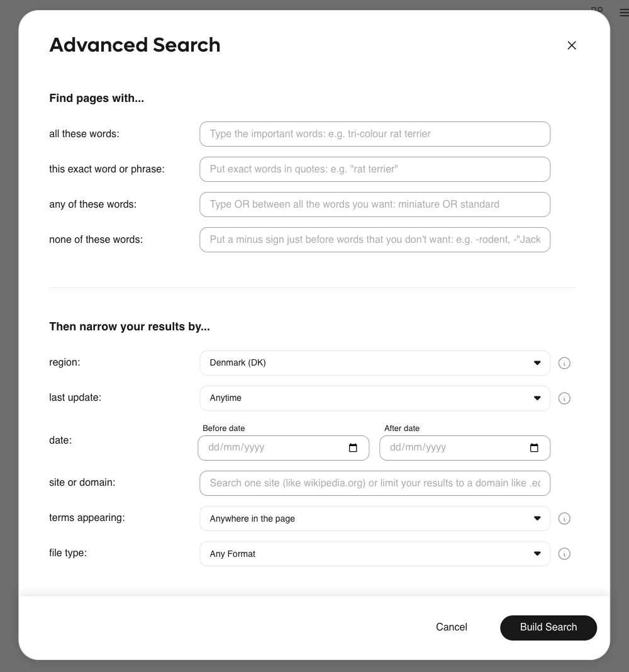629x672 pixels.
Task: Click the all these words input field
Action: tap(375, 134)
